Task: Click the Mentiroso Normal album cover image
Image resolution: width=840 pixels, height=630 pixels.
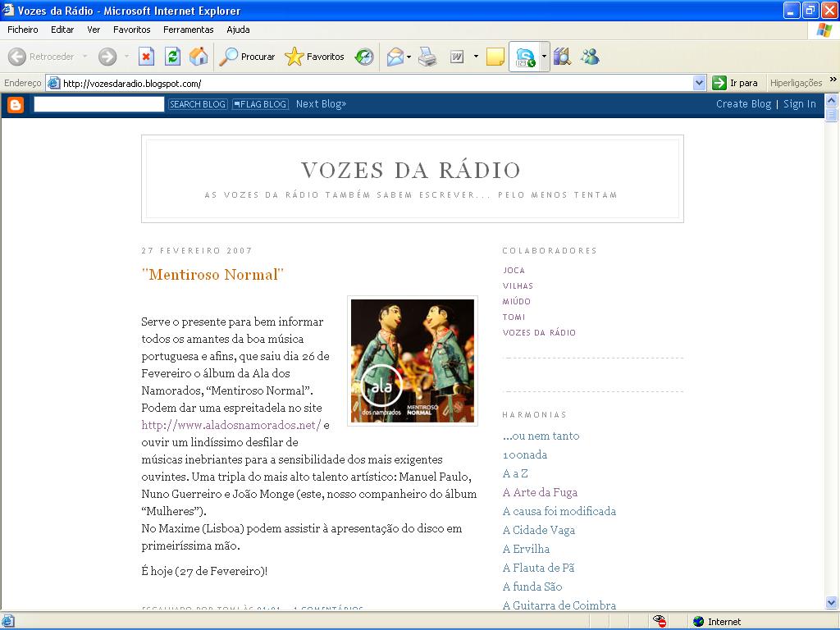Action: pyautogui.click(x=413, y=361)
